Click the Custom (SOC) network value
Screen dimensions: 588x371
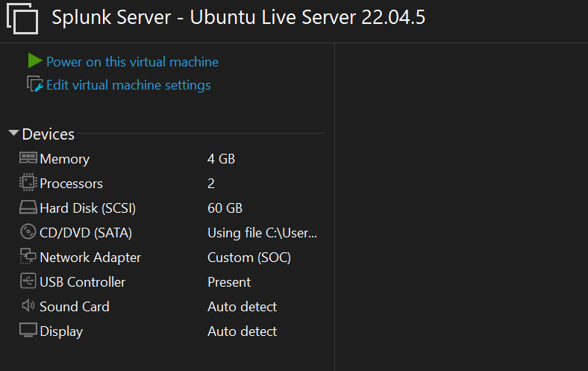pos(248,258)
